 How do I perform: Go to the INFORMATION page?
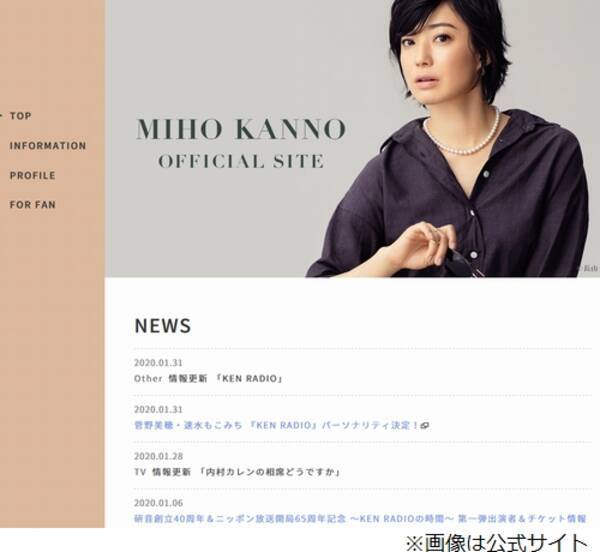[x=48, y=146]
